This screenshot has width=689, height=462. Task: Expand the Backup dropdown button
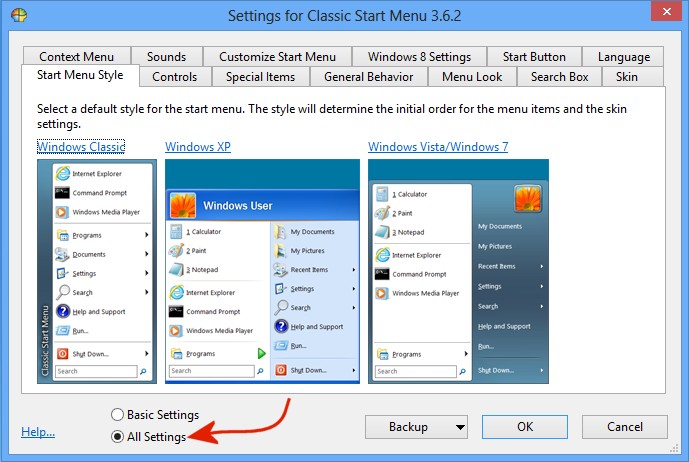click(416, 427)
